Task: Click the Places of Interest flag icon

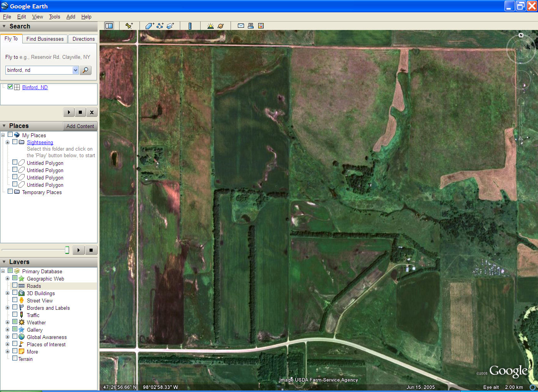Action: pyautogui.click(x=22, y=344)
